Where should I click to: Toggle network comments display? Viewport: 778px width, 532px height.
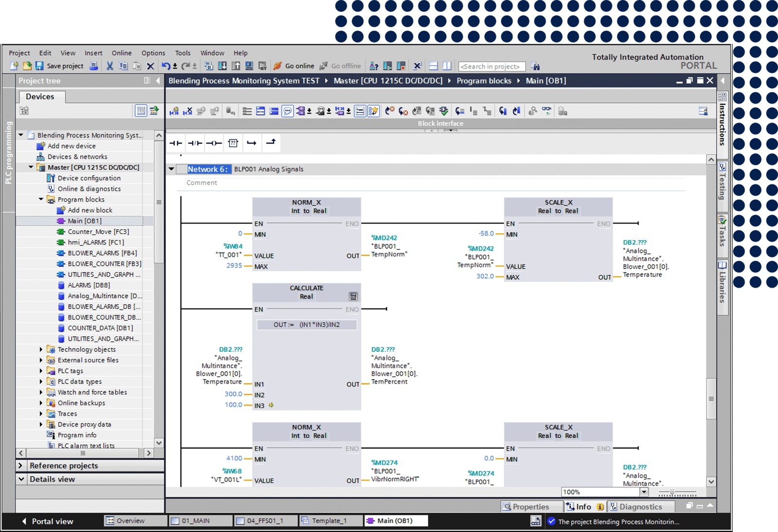pyautogui.click(x=288, y=111)
